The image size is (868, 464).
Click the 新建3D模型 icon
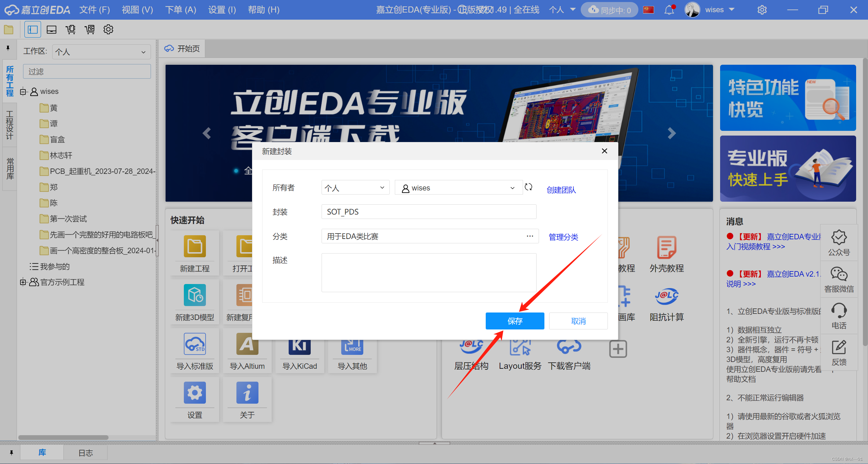click(195, 295)
